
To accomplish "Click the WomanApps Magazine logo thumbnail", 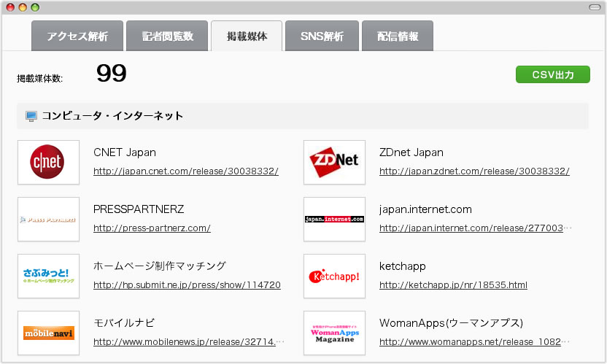I will pyautogui.click(x=334, y=333).
